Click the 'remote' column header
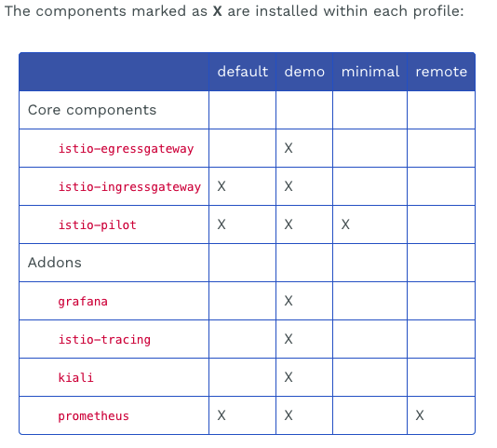 [x=441, y=72]
